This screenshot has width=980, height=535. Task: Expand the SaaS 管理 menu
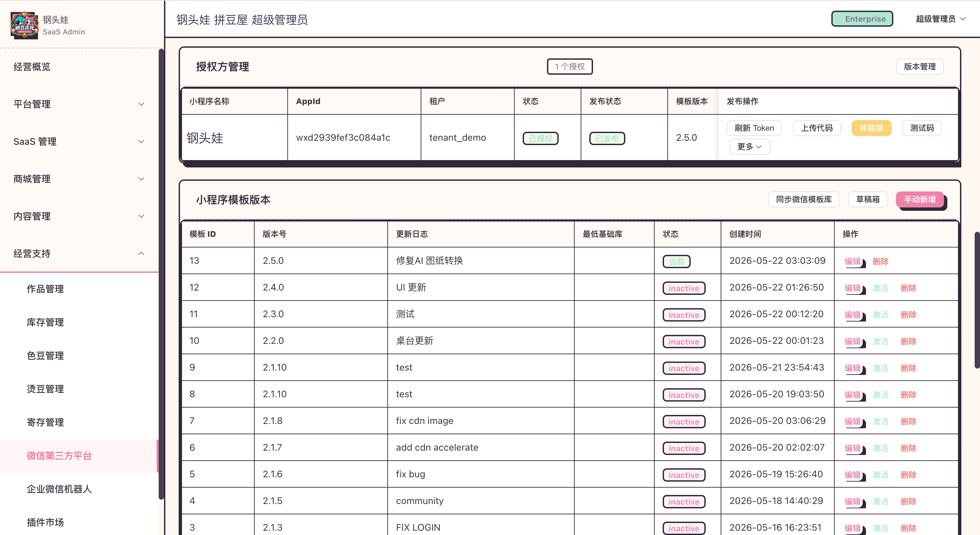[79, 142]
